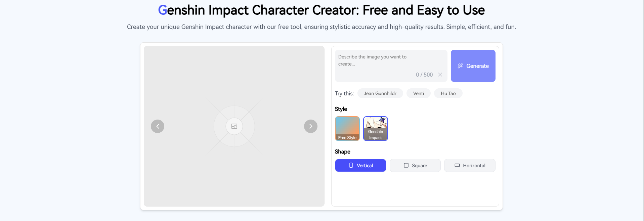This screenshot has height=221, width=644.
Task: Choose the Genshin Impact style thumbnail
Action: [376, 129]
